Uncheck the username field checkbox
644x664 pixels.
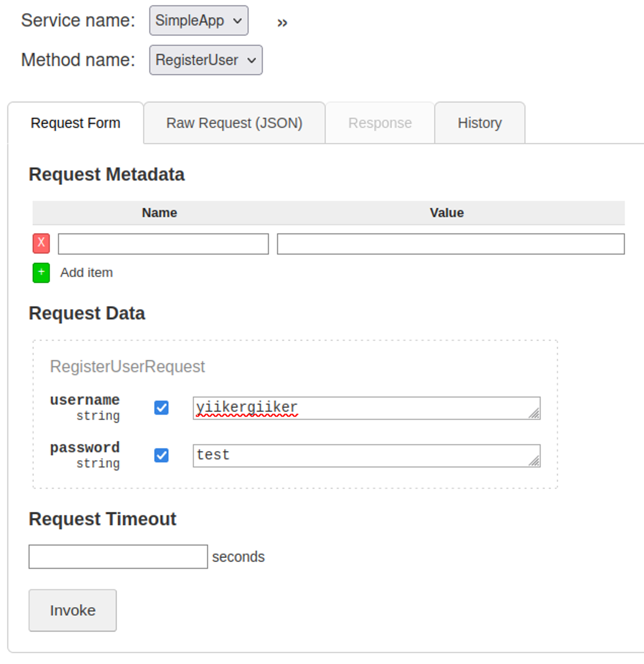161,408
